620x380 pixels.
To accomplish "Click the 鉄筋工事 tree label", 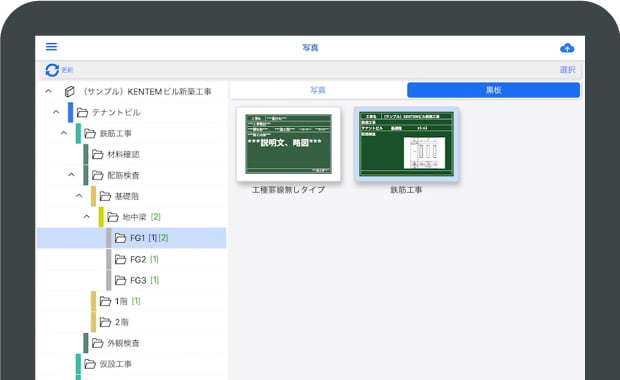I will pyautogui.click(x=115, y=134).
